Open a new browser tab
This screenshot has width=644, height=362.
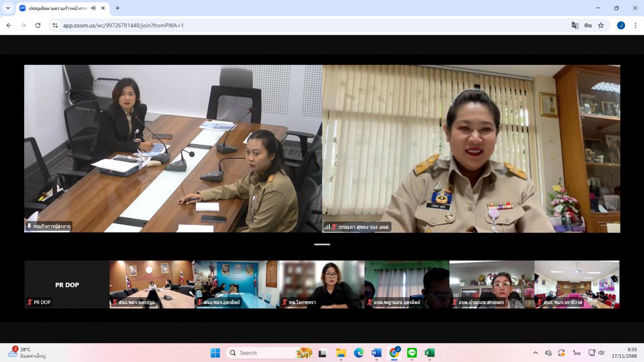(118, 8)
